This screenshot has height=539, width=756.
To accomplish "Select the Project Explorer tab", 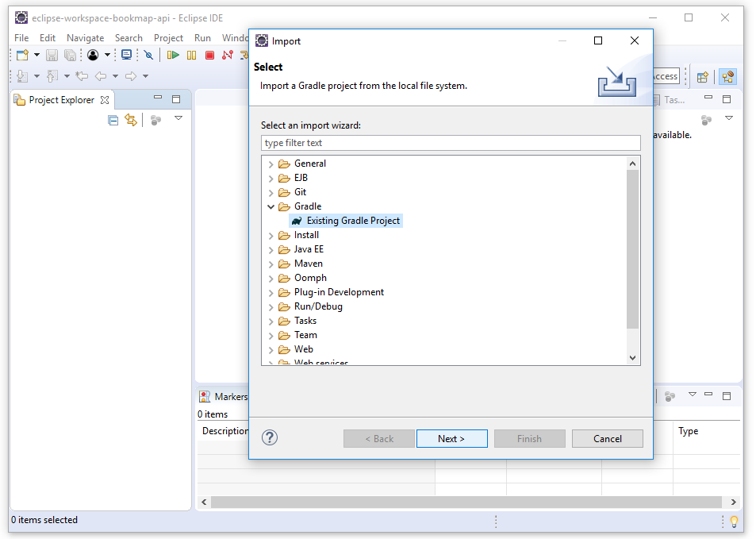I will 61,100.
